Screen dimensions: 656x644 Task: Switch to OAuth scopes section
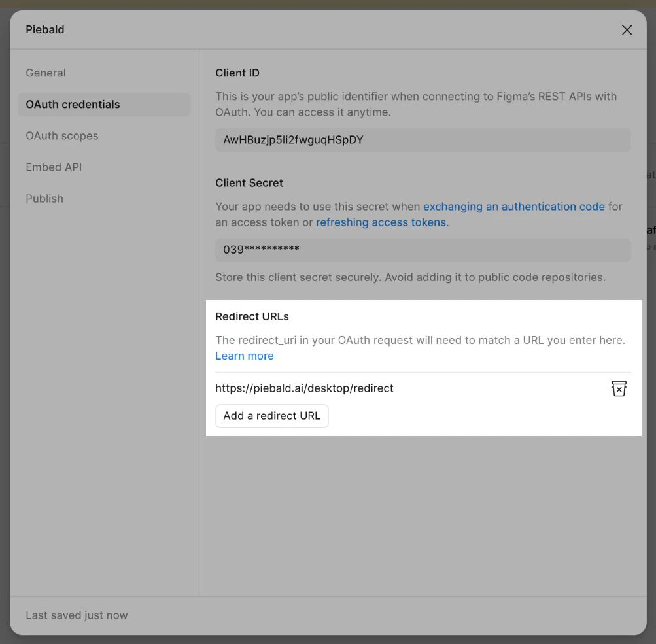point(62,136)
